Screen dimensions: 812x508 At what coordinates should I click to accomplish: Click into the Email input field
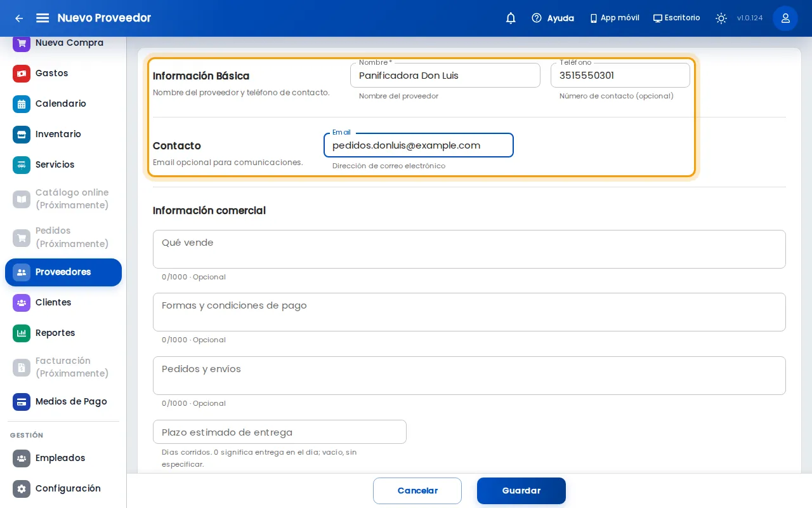point(419,145)
